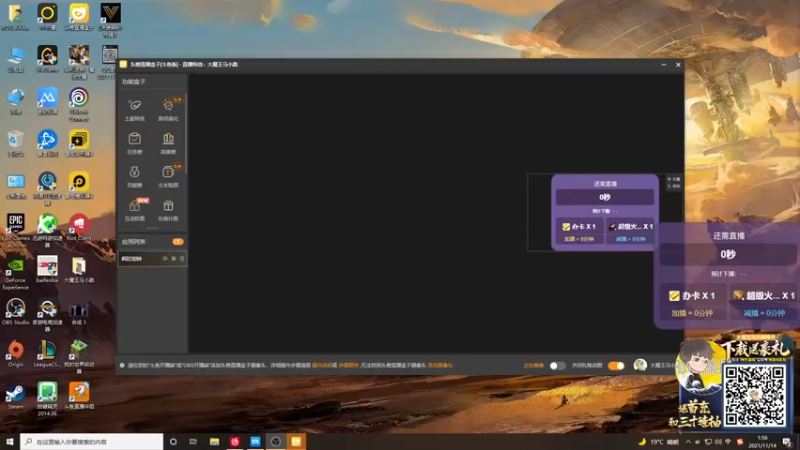This screenshot has height=450, width=800.
Task: Click the taskbar search input box
Action: 92,442
